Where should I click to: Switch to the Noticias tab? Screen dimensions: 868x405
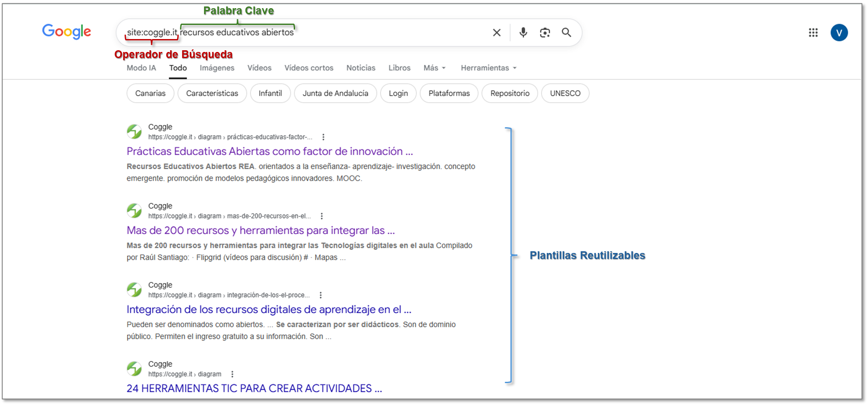(361, 68)
